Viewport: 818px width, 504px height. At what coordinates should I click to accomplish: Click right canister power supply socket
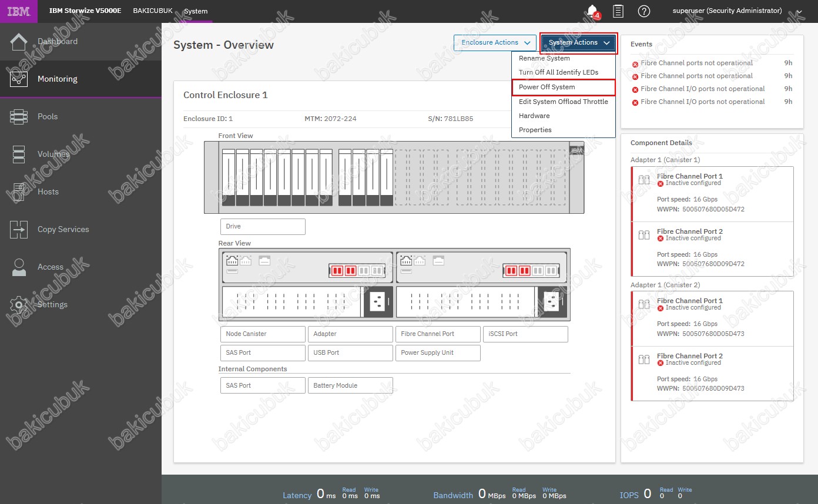pyautogui.click(x=551, y=302)
